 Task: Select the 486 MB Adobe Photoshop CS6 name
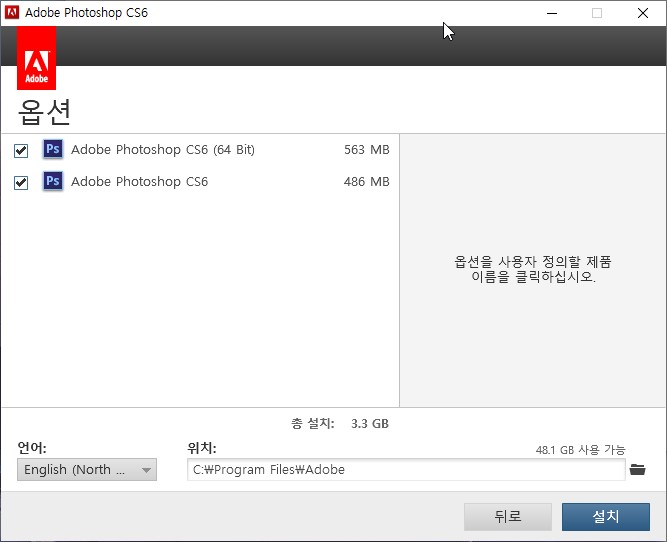[140, 182]
